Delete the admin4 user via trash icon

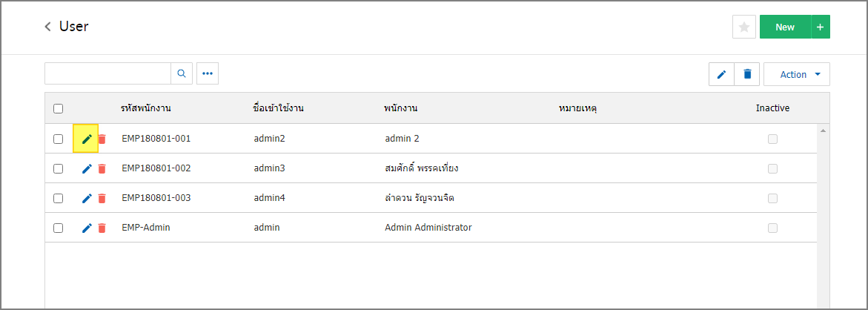pos(102,198)
